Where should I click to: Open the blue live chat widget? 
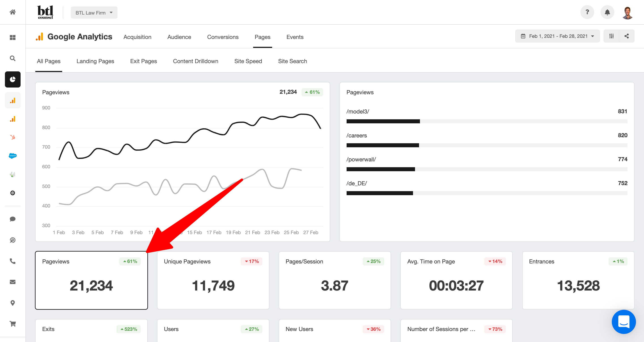[x=623, y=321]
